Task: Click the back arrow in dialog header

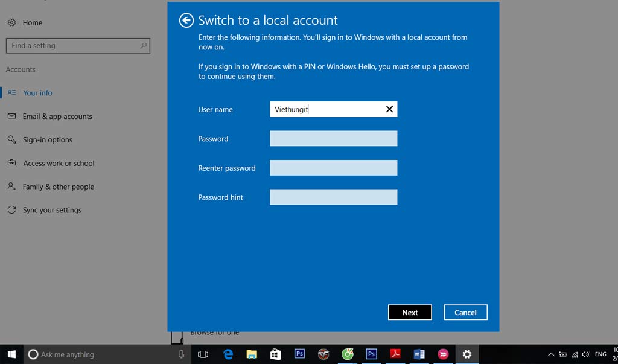Action: [x=186, y=21]
